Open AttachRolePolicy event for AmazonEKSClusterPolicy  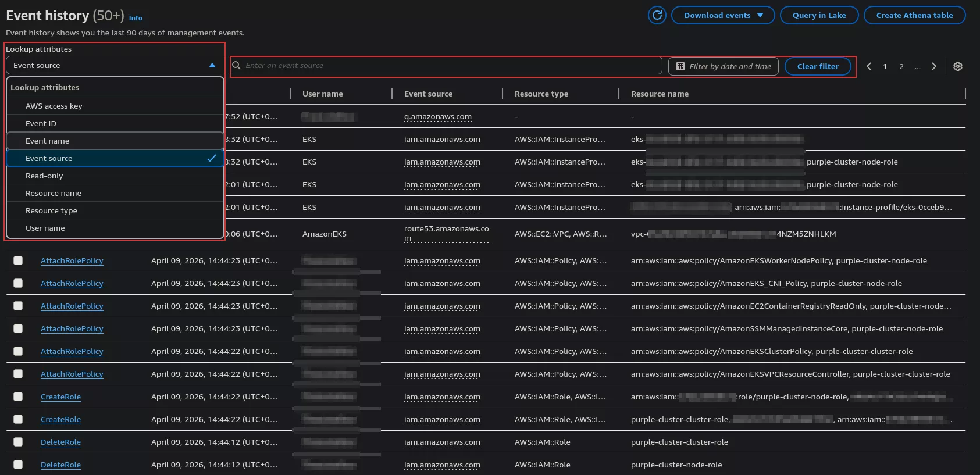(x=72, y=351)
